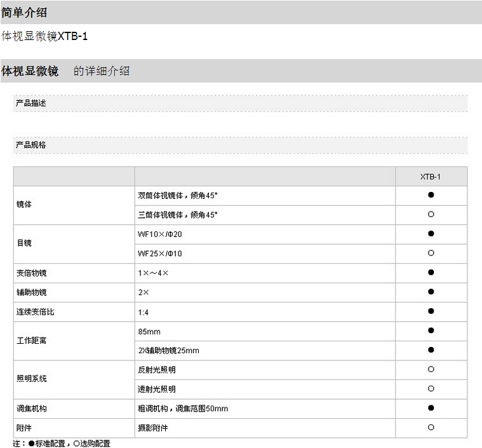Click the filled dot in 辅助物镜 row
This screenshot has width=482, height=448.
[431, 292]
